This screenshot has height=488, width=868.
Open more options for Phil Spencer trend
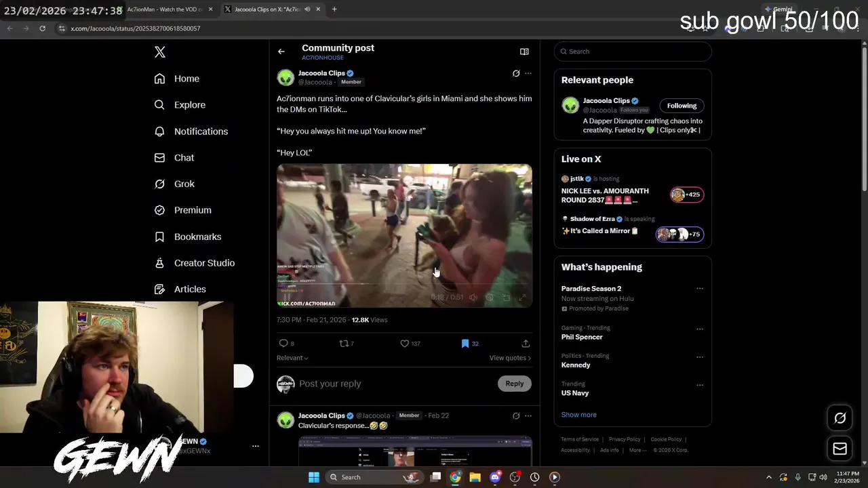pyautogui.click(x=700, y=329)
